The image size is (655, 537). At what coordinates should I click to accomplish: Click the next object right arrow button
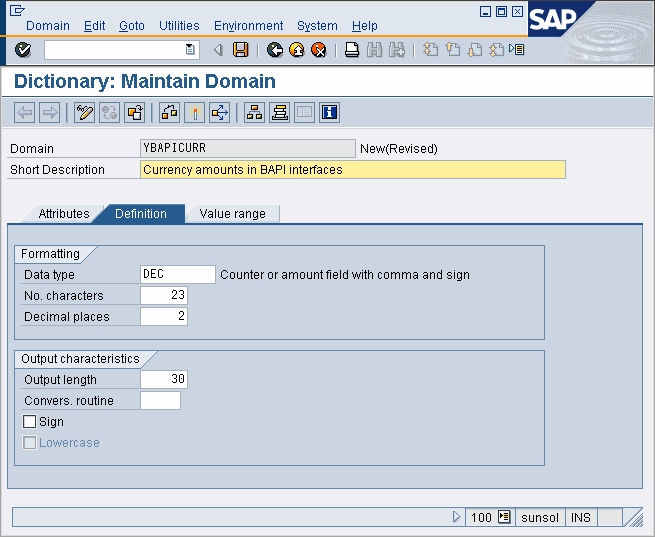pyautogui.click(x=49, y=113)
